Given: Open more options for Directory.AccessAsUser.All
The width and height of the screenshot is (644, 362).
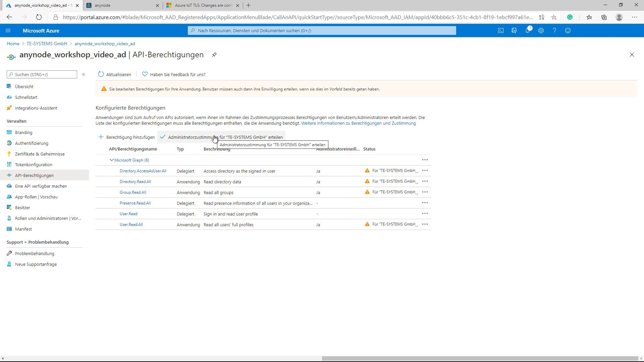Looking at the screenshot, I should pyautogui.click(x=425, y=171).
